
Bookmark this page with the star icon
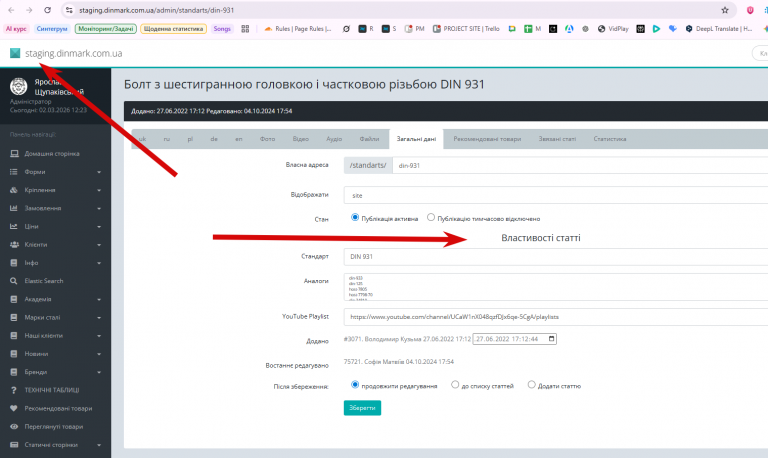tap(725, 10)
